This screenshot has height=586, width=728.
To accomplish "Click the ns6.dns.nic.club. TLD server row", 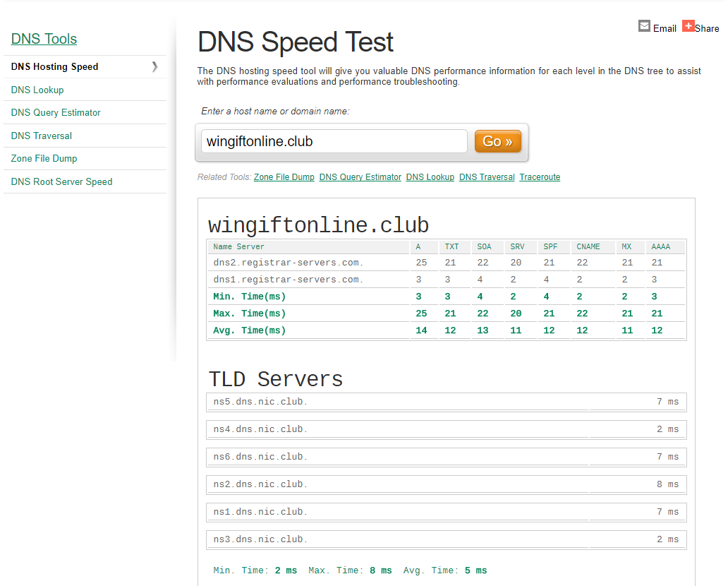I will pyautogui.click(x=446, y=457).
